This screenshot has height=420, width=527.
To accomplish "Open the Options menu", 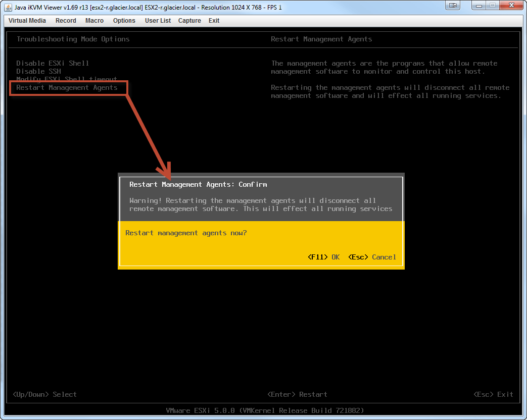I will click(124, 21).
